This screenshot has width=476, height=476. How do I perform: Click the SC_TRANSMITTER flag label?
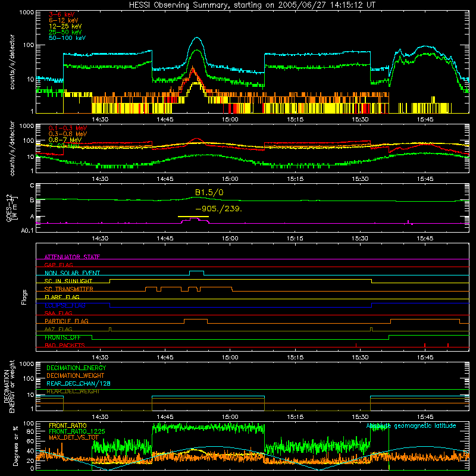tap(69, 289)
